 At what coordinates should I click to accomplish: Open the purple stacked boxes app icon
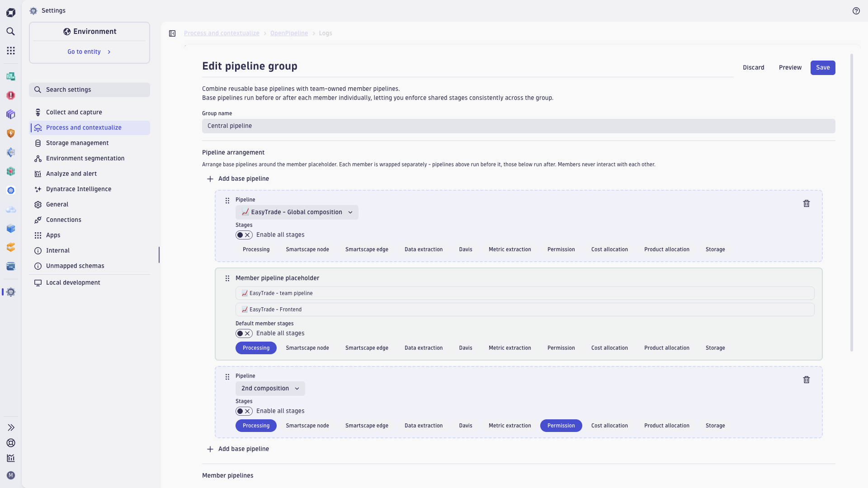click(11, 114)
